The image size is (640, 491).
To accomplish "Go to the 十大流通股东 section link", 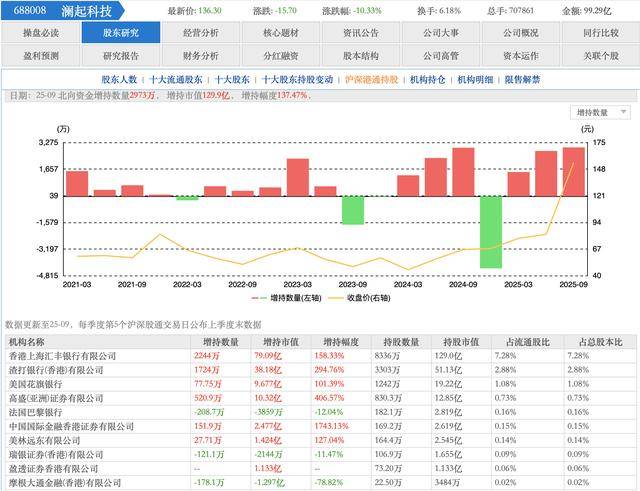I will pyautogui.click(x=176, y=80).
